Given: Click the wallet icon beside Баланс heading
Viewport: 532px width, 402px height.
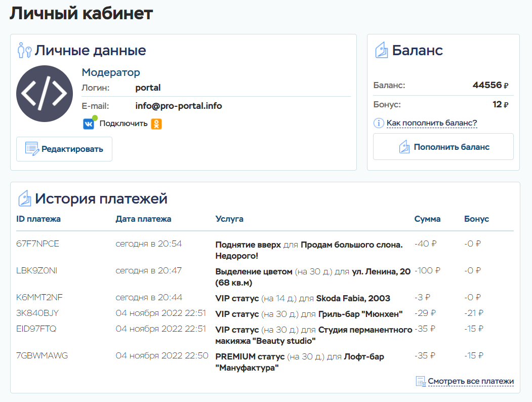Looking at the screenshot, I should [x=381, y=51].
